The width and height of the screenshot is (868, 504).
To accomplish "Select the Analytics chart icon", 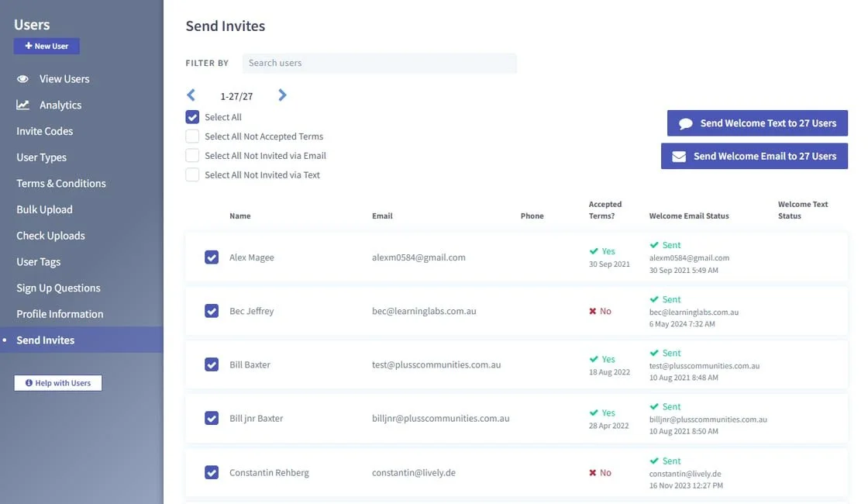I will [x=23, y=105].
